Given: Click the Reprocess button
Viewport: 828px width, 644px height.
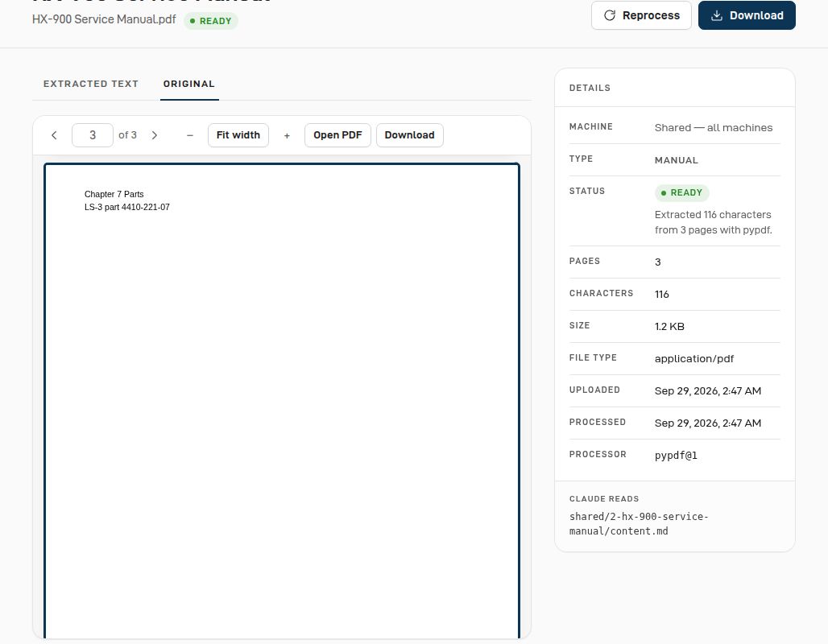Looking at the screenshot, I should pos(641,15).
